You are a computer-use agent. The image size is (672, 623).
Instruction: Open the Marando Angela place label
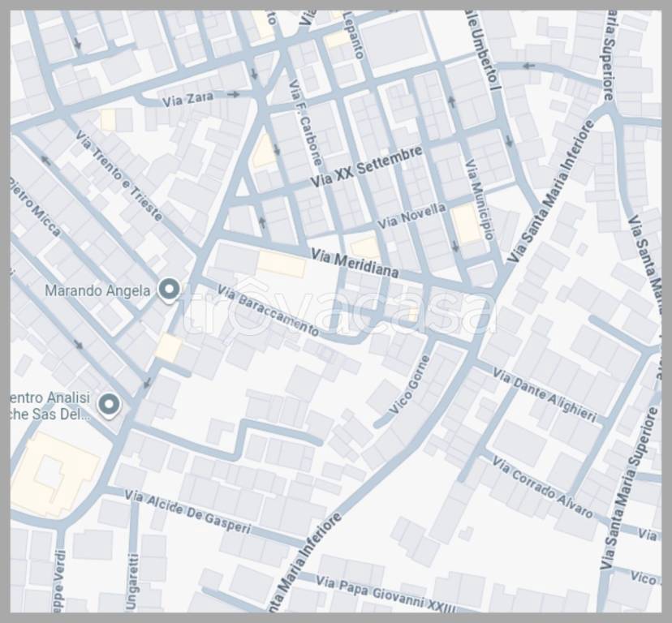(97, 290)
